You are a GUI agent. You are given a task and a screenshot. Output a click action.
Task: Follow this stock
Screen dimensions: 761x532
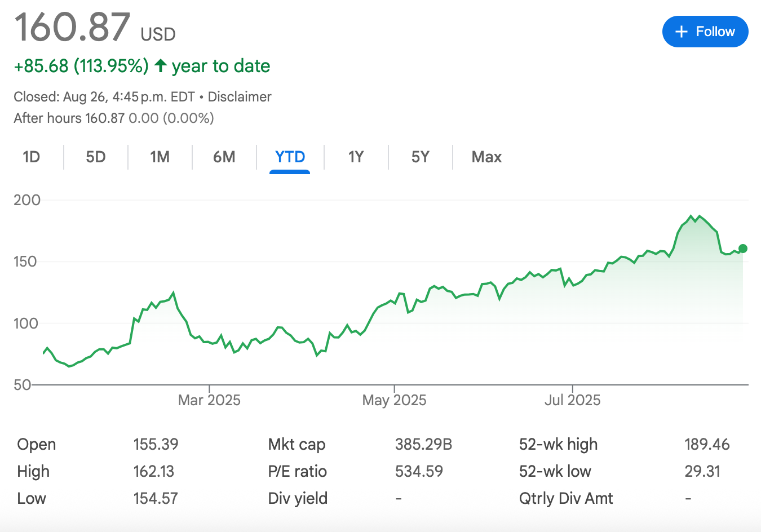[x=705, y=32]
